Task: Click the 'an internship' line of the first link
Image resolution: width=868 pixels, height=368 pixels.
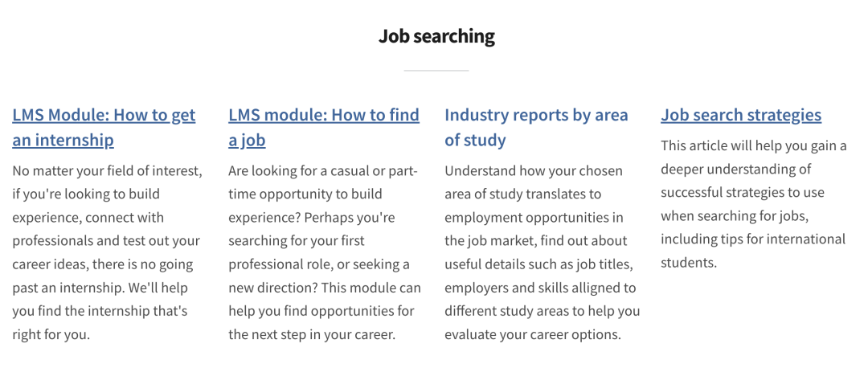Action: (x=63, y=140)
